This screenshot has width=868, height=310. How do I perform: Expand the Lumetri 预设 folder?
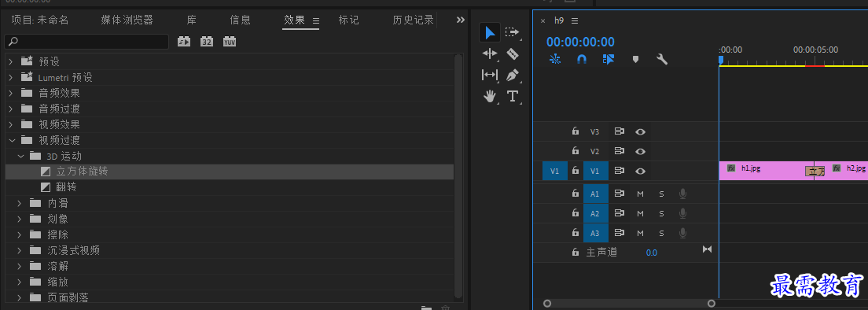(10, 77)
